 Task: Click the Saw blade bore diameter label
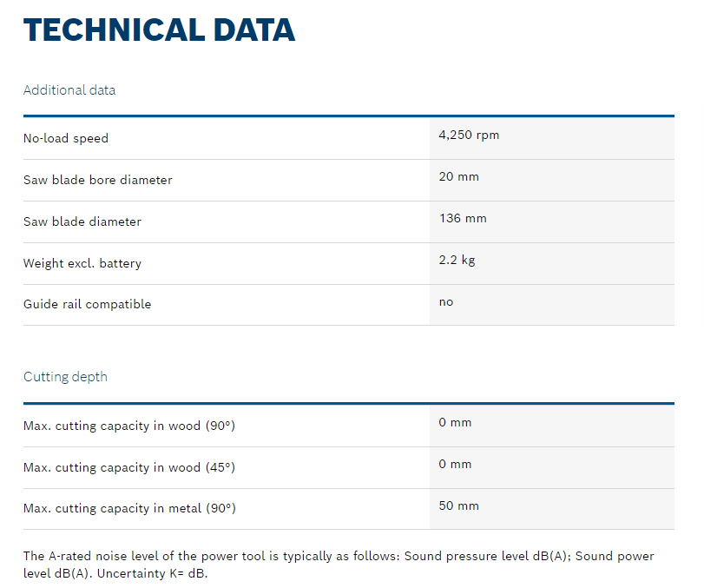click(x=98, y=180)
